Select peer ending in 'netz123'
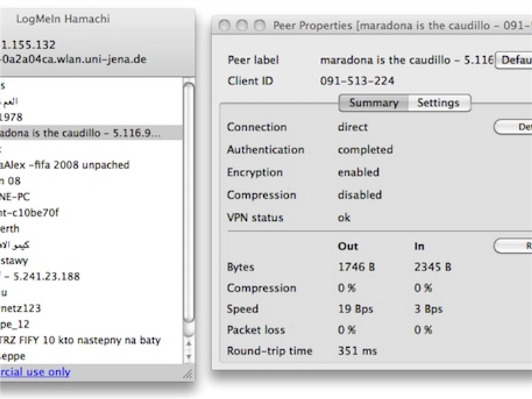 coord(91,308)
